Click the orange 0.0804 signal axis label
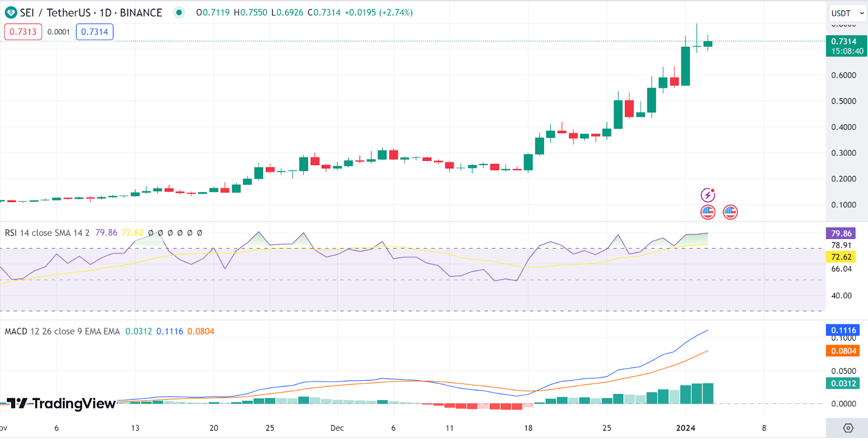 [x=844, y=351]
